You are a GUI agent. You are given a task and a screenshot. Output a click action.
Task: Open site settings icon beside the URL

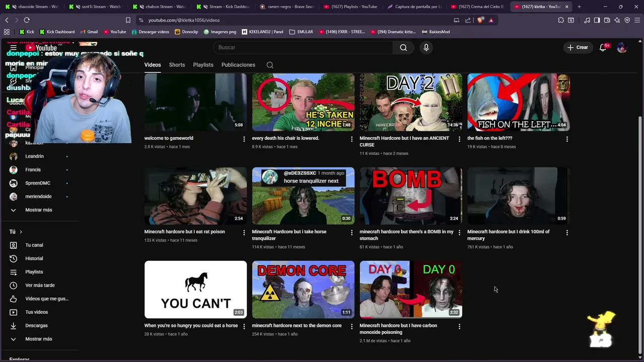tap(141, 20)
